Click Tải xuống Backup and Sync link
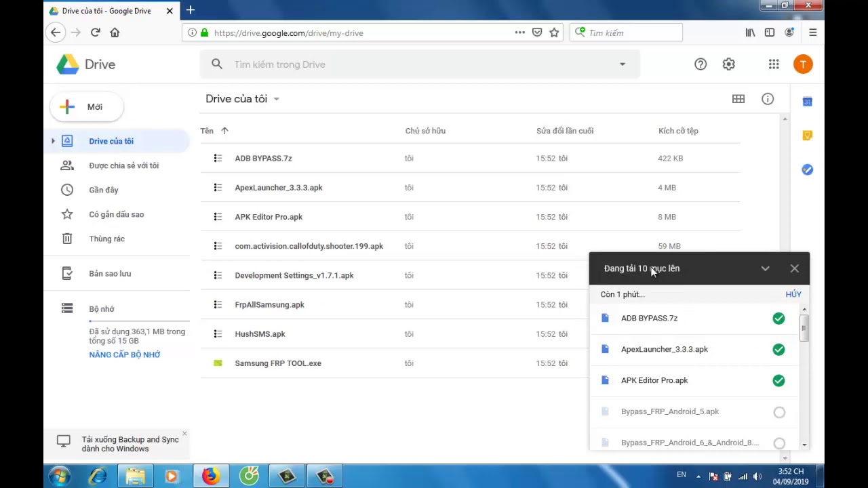This screenshot has width=868, height=488. pos(130,444)
